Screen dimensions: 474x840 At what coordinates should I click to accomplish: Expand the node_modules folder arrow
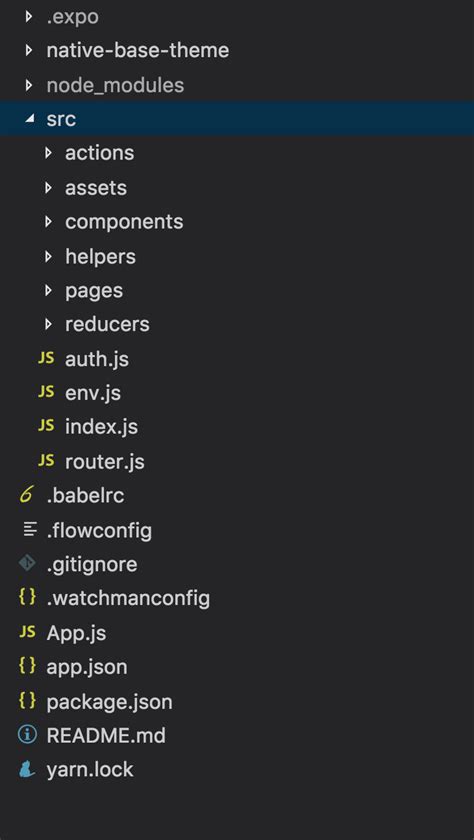(29, 85)
